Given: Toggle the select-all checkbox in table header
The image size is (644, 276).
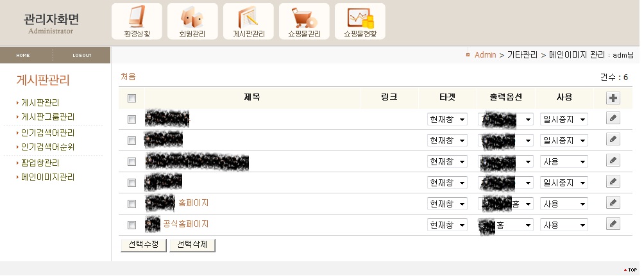Looking at the screenshot, I should pyautogui.click(x=132, y=98).
